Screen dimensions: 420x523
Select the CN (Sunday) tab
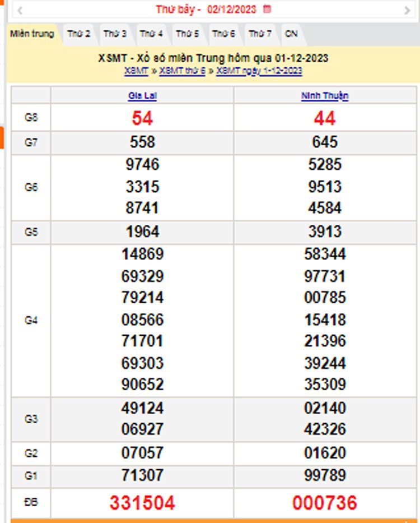pos(291,34)
